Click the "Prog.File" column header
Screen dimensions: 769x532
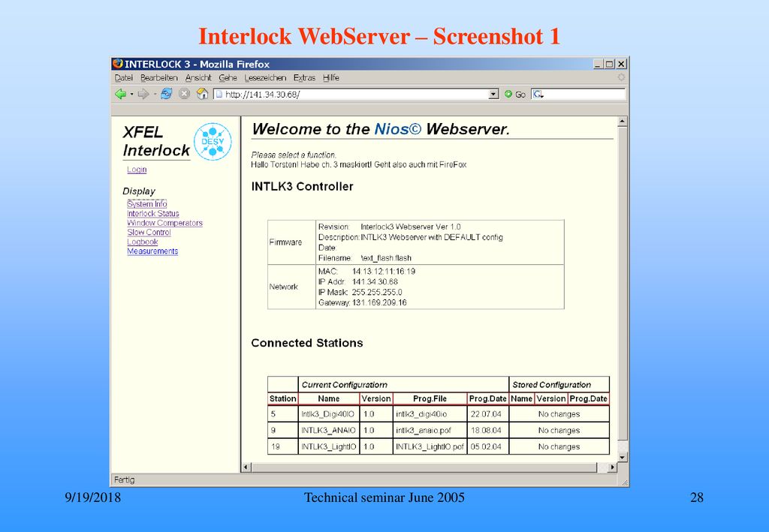point(430,398)
